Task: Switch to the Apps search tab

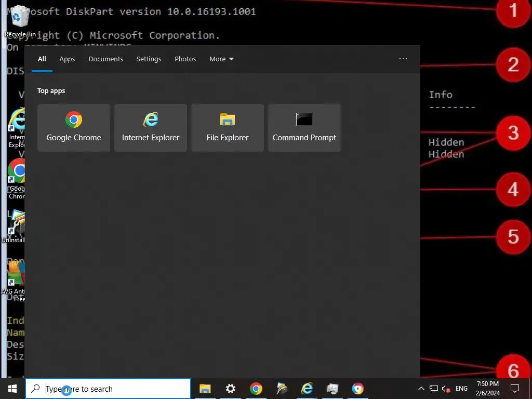Action: (67, 59)
